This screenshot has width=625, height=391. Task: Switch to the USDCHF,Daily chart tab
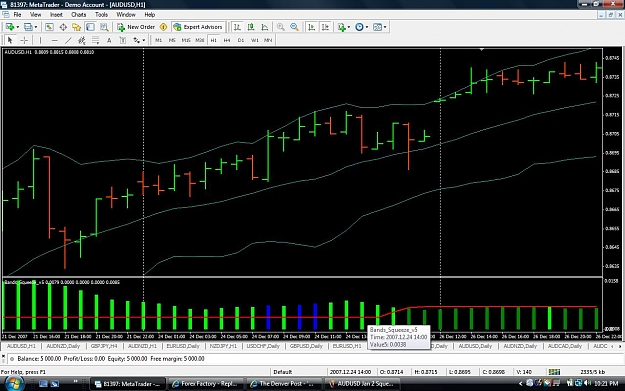click(x=263, y=346)
